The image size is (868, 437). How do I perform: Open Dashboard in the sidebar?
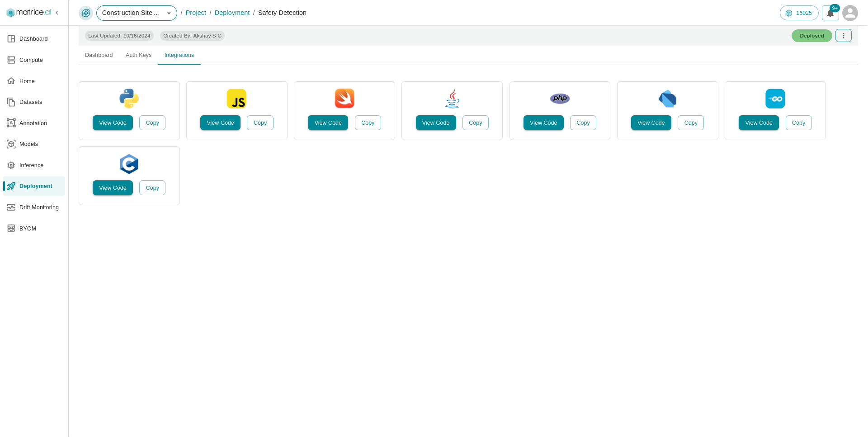point(34,39)
